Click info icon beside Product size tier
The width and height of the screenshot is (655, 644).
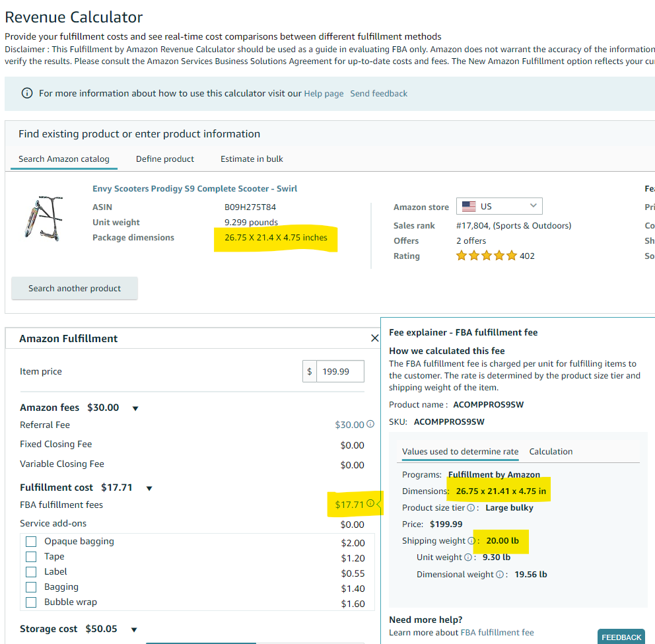point(471,508)
